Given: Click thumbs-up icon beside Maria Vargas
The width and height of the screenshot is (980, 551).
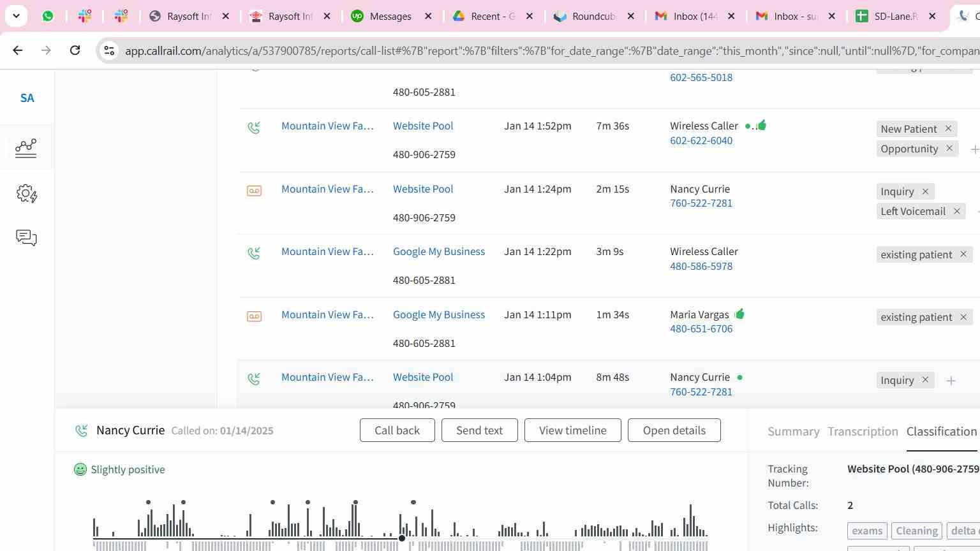Looking at the screenshot, I should tap(739, 314).
